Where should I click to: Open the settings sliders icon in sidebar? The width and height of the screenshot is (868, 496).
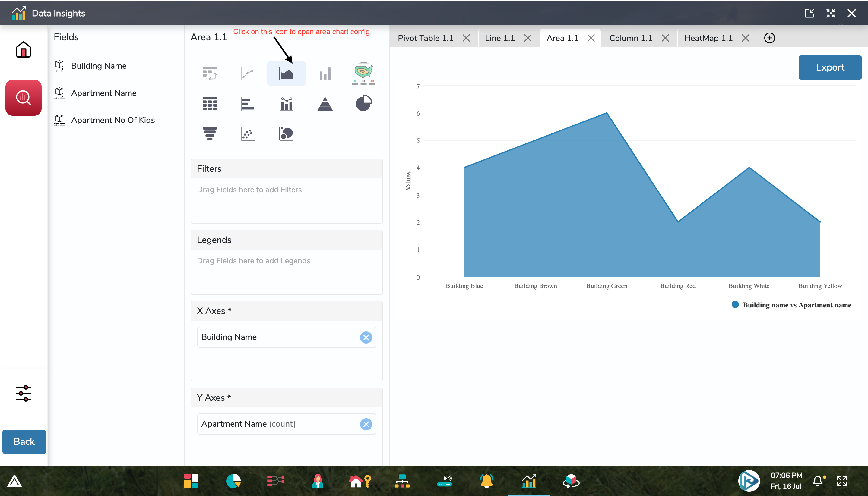coord(23,394)
